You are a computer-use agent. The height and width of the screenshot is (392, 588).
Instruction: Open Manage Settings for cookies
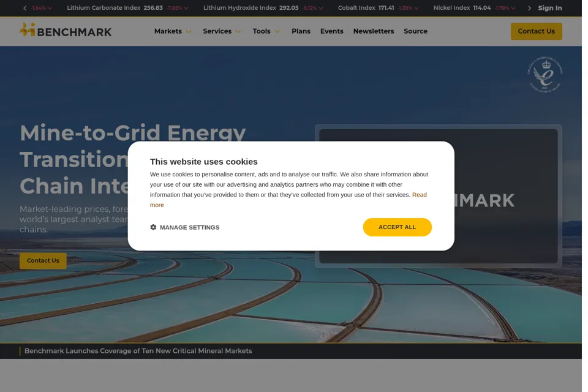pos(184,227)
